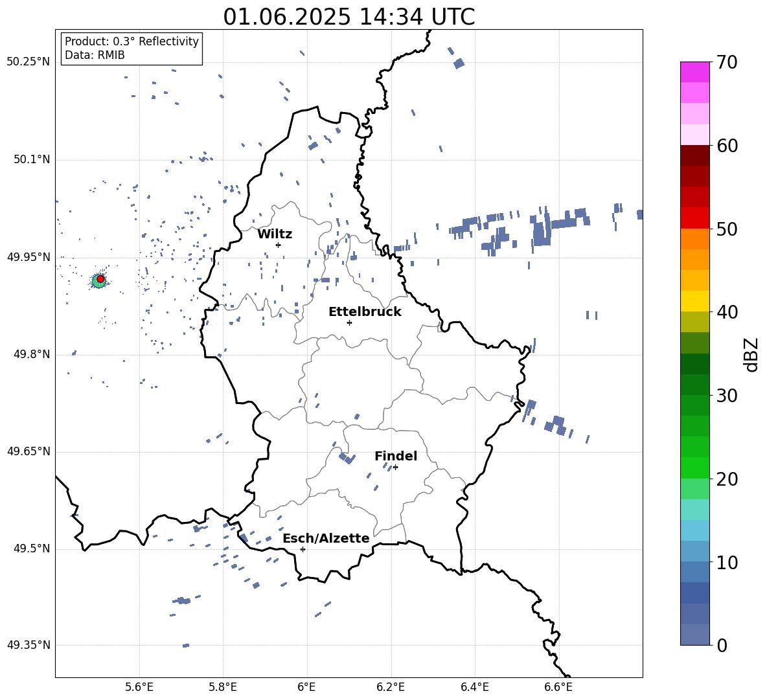Click the yellow 40 dBZ colorbar segment
767x700 pixels.
click(x=694, y=301)
